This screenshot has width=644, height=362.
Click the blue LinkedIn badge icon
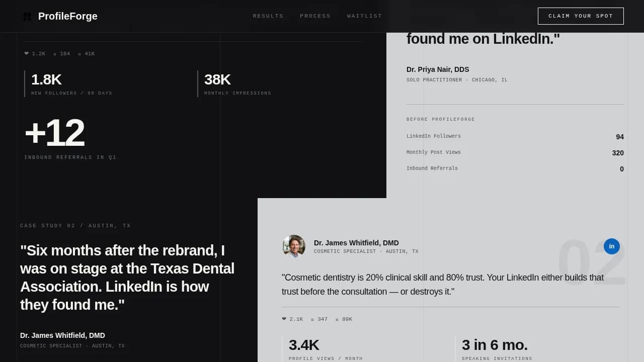612,246
